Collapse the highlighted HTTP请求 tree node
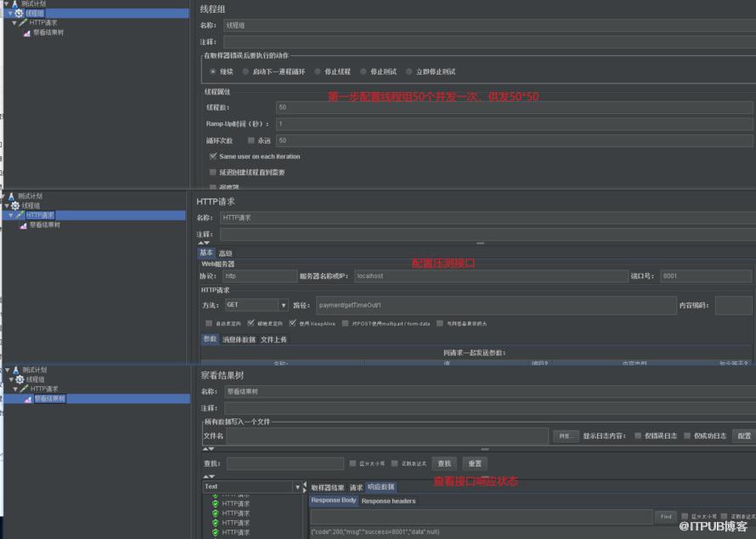Viewport: 756px width, 539px height. (x=10, y=215)
